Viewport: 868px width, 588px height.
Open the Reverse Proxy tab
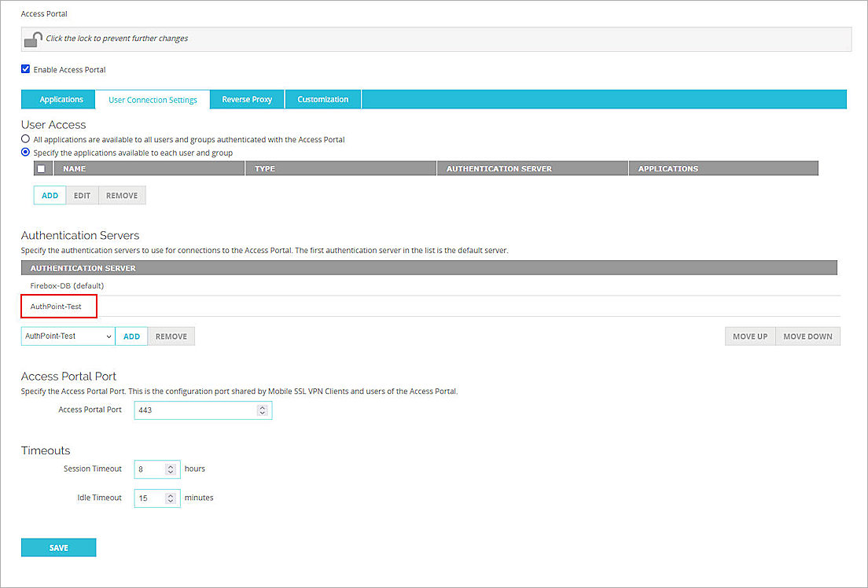[x=246, y=99]
